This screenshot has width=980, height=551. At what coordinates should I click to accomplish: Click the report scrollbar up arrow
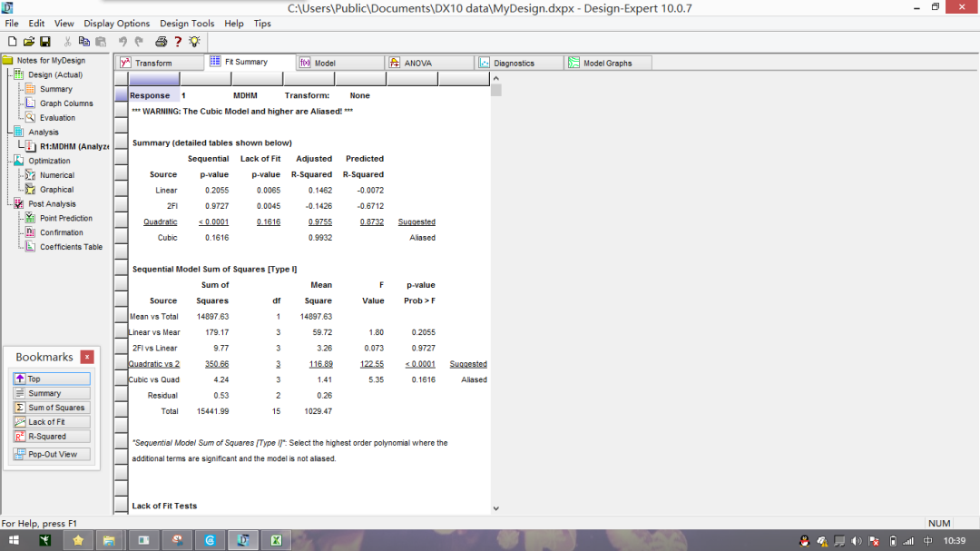point(495,78)
